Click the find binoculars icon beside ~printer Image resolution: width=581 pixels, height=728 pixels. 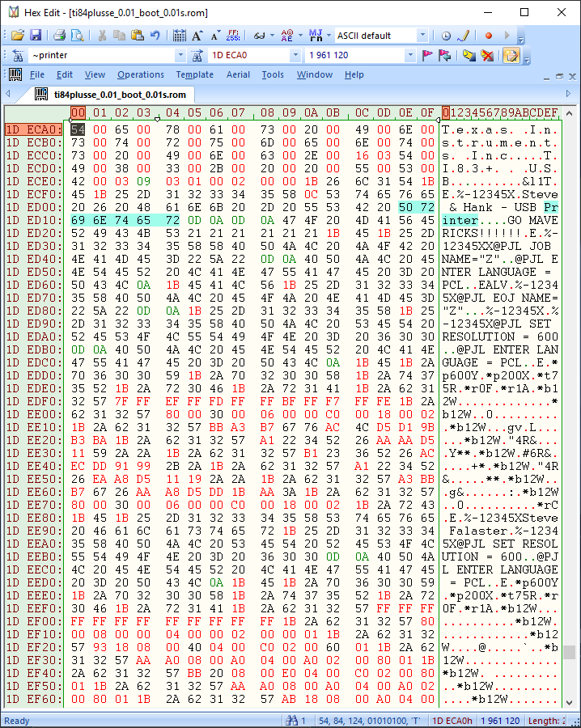click(x=18, y=55)
